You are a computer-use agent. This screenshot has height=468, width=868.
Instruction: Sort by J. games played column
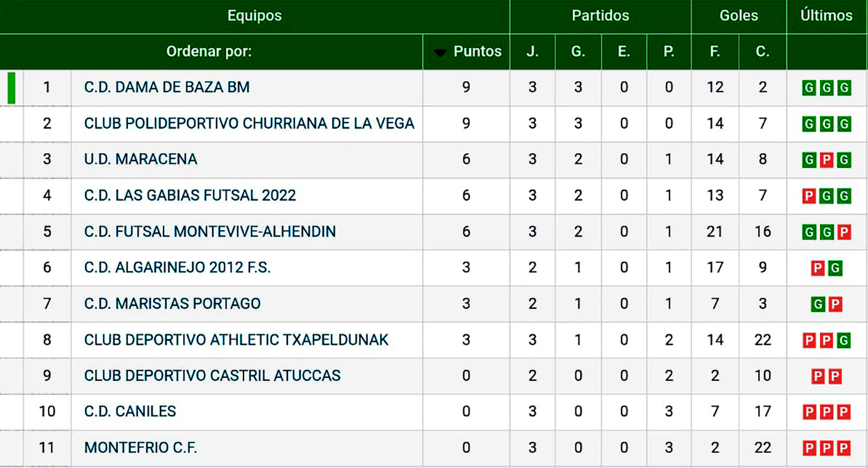[532, 52]
